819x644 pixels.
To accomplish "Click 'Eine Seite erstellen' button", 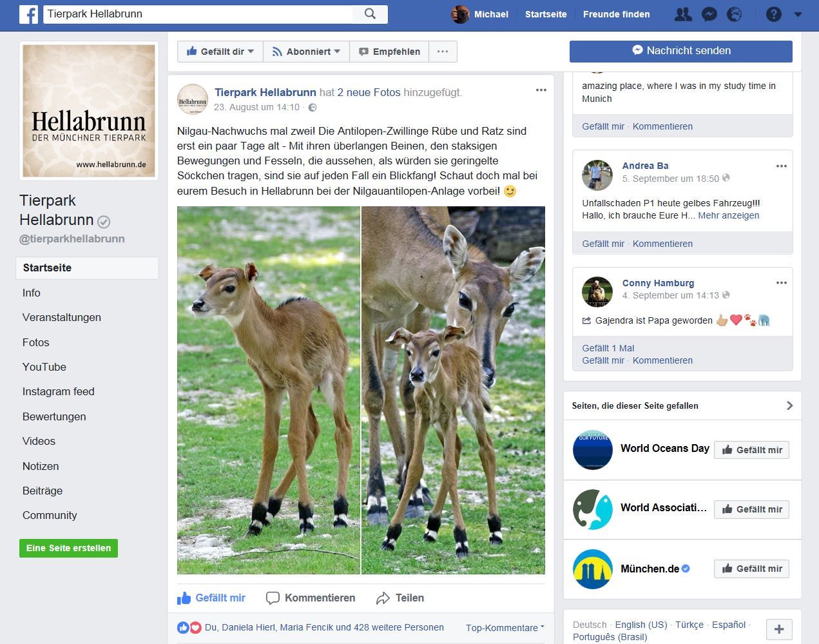I will [x=68, y=548].
